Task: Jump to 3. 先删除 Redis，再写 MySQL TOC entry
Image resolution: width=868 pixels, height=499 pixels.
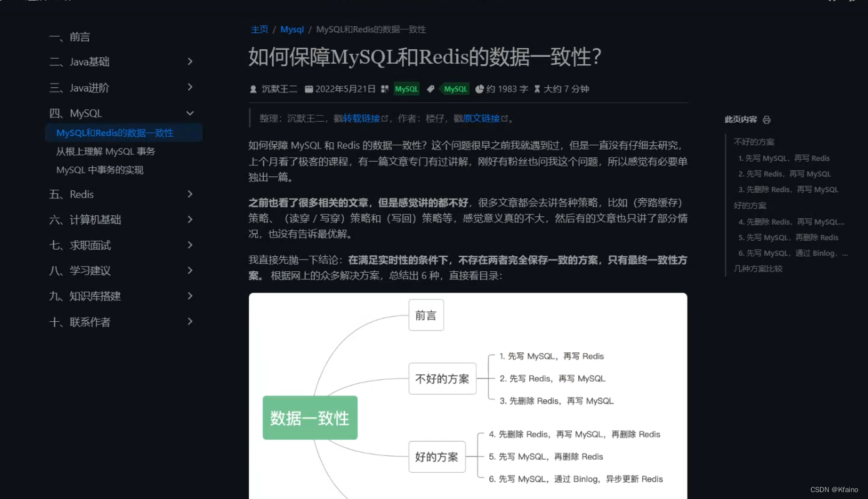Action: [788, 190]
